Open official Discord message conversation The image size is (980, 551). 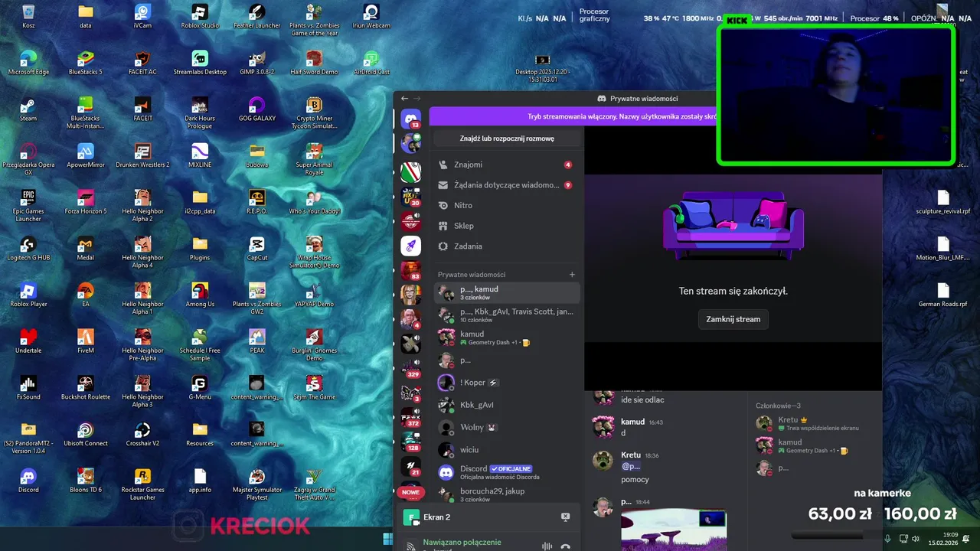click(506, 472)
